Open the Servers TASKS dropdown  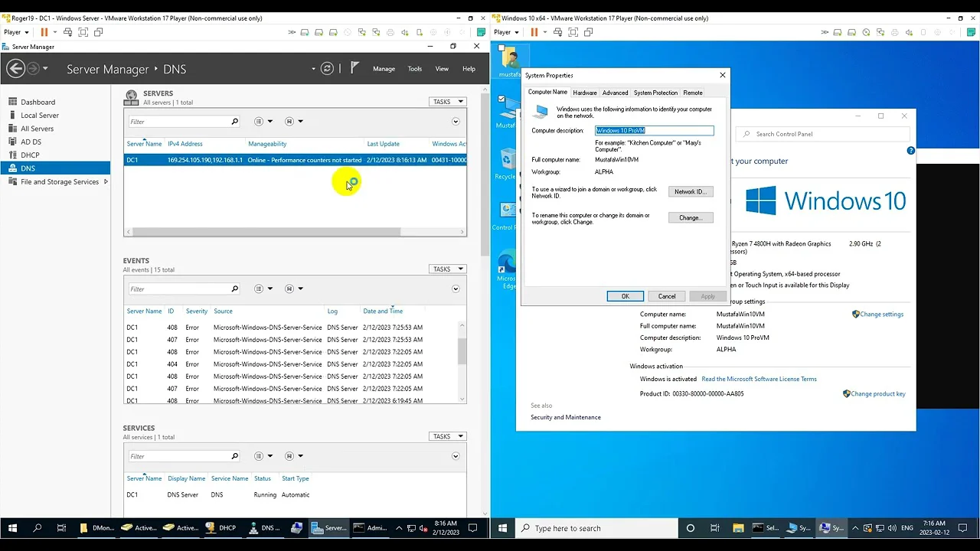pos(447,102)
